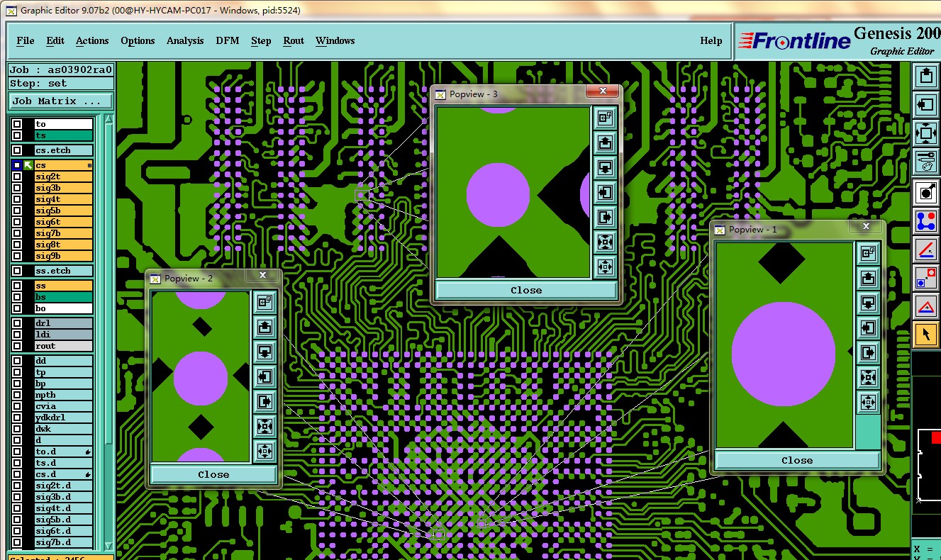Click the sync-view icon in Popview - 1
941x560 pixels.
point(868,253)
